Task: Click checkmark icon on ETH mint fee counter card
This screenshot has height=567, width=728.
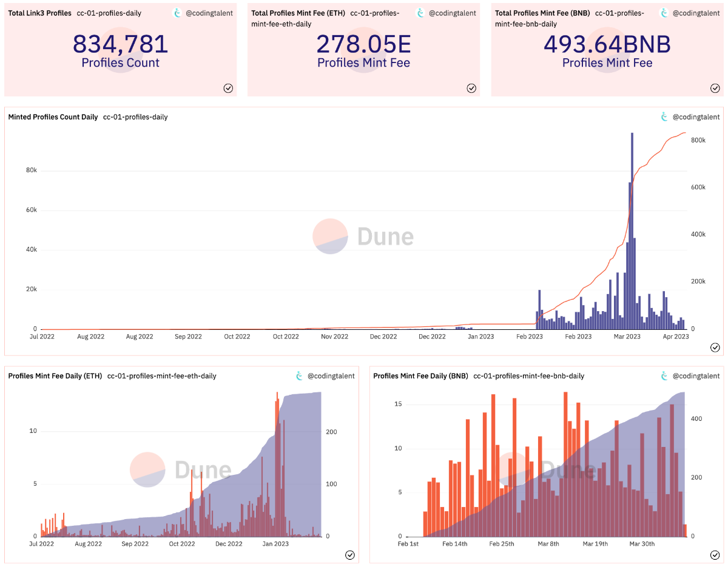Action: 471,88
